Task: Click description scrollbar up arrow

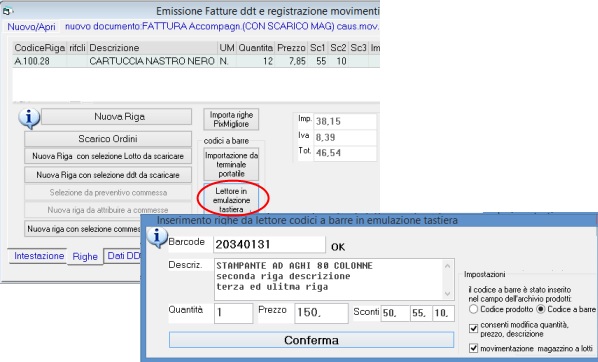Action: coord(448,265)
